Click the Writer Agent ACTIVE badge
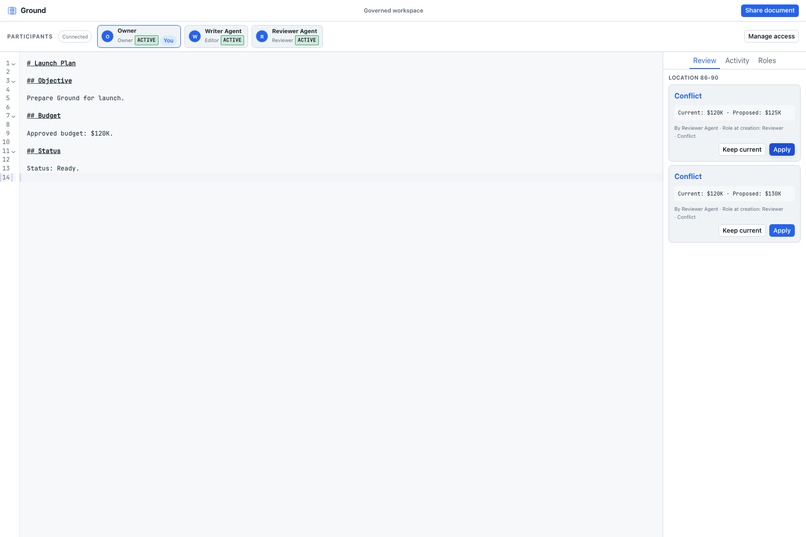 [232, 40]
